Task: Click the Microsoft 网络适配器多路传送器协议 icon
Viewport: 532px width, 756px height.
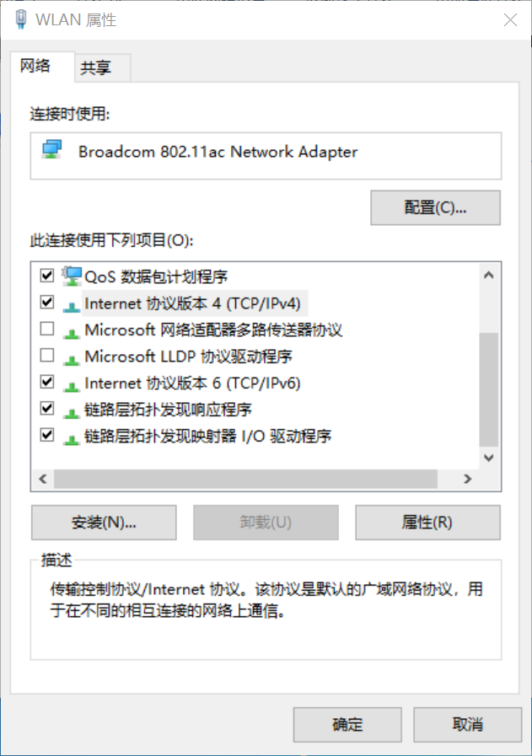Action: (x=73, y=330)
